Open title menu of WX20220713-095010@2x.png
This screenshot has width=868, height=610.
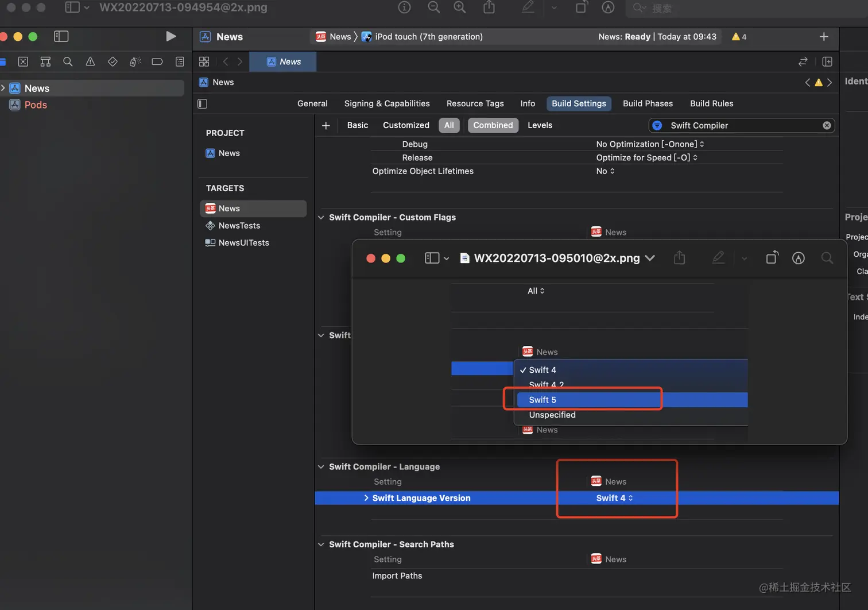pos(650,258)
